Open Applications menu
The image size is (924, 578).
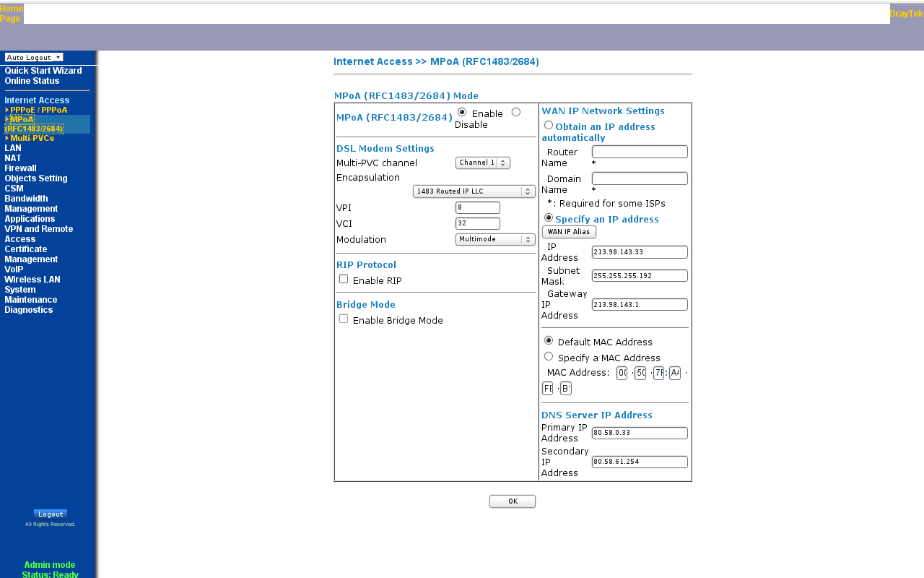click(30, 219)
